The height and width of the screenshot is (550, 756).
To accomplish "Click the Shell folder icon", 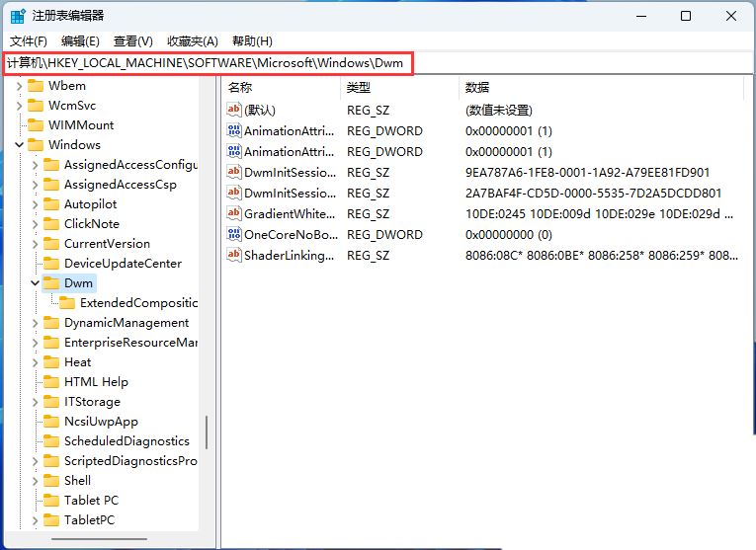I will pyautogui.click(x=51, y=481).
